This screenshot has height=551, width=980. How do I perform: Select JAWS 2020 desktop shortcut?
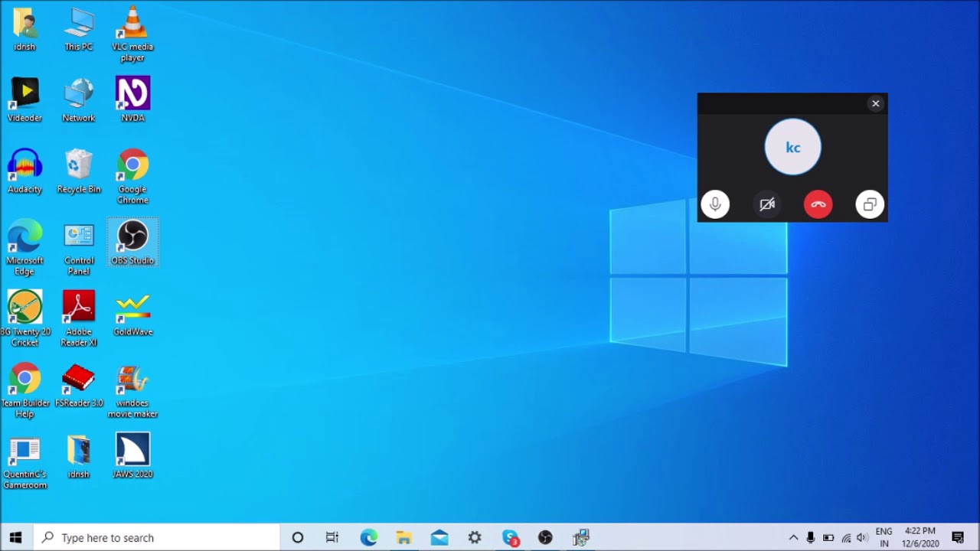coord(132,456)
